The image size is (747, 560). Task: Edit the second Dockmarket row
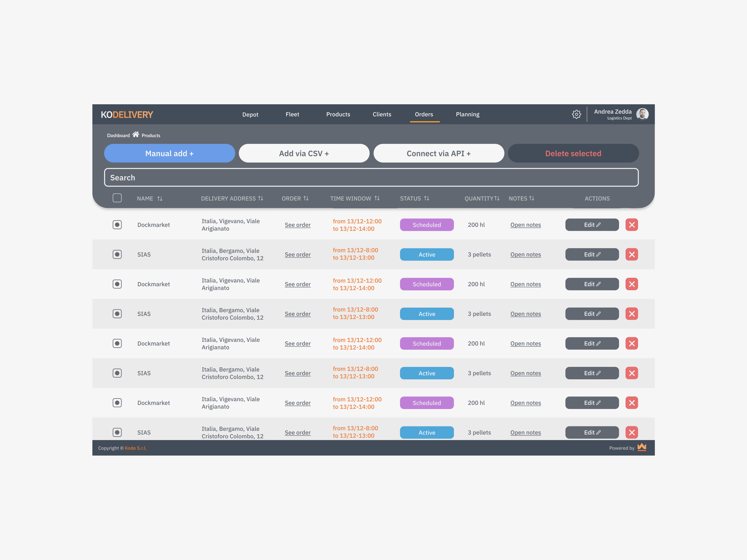click(592, 284)
